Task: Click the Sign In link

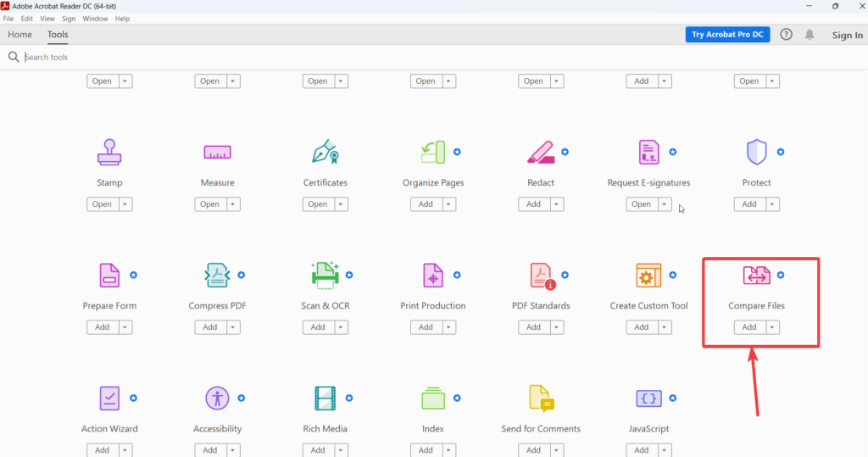Action: point(847,35)
